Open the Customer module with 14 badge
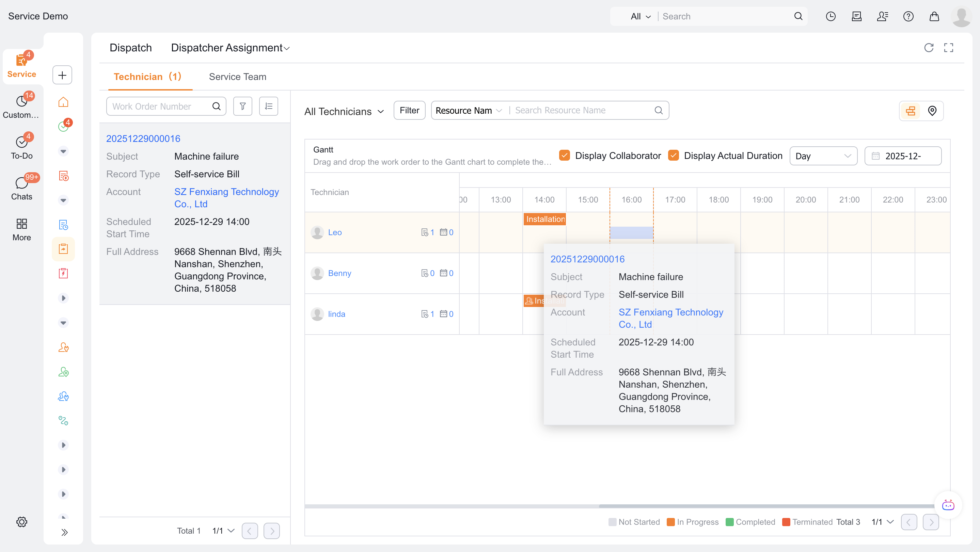Screen dimensions: 980x552 coord(22,106)
